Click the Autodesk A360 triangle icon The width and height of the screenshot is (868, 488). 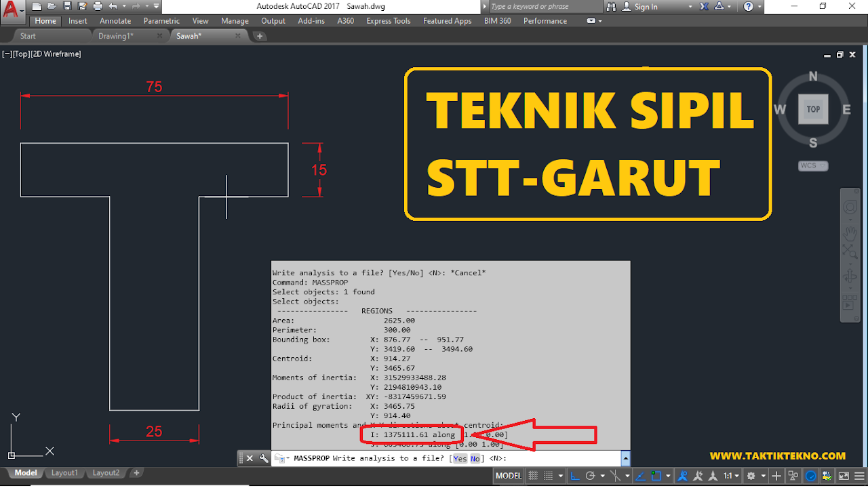719,6
